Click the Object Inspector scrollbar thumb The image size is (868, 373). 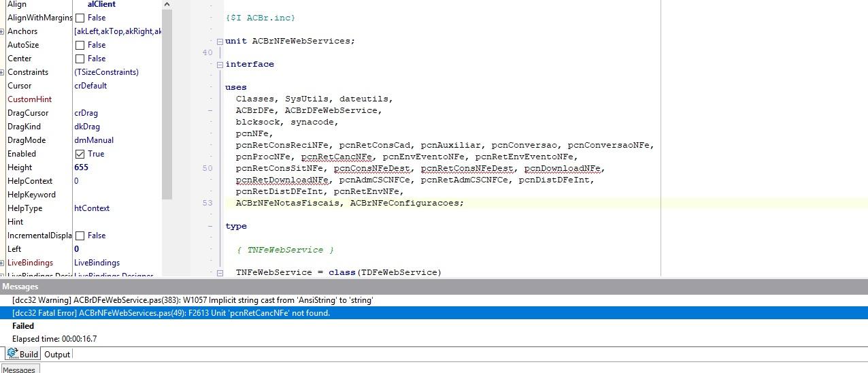click(167, 105)
